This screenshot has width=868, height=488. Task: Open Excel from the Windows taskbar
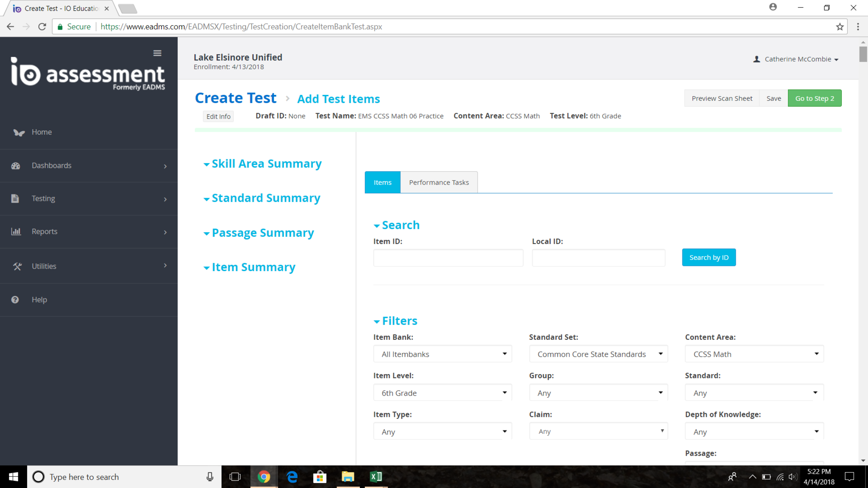coord(376,477)
